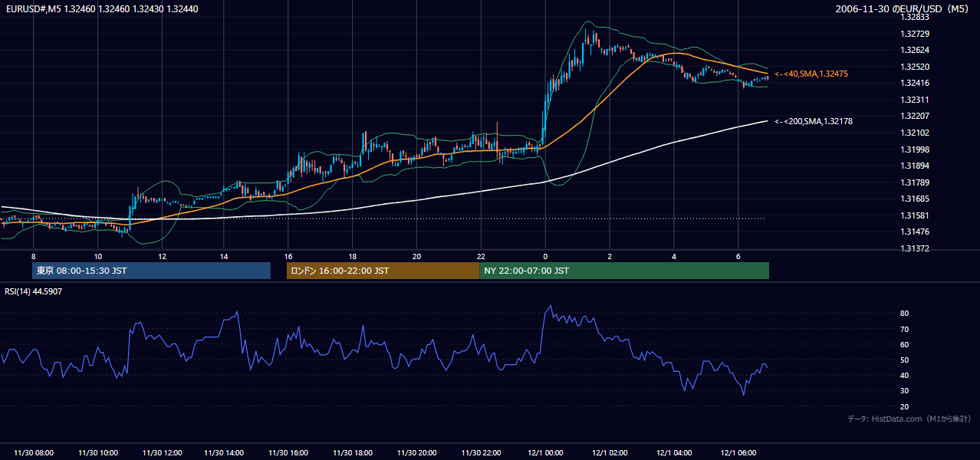Image resolution: width=980 pixels, height=460 pixels.
Task: Click the 11/30 20:00 time label
Action: pos(417,453)
